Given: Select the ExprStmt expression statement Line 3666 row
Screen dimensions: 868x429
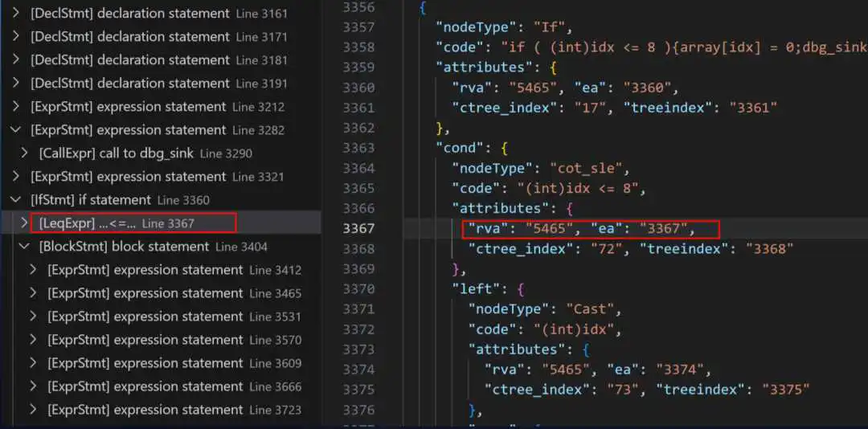Looking at the screenshot, I should (161, 386).
